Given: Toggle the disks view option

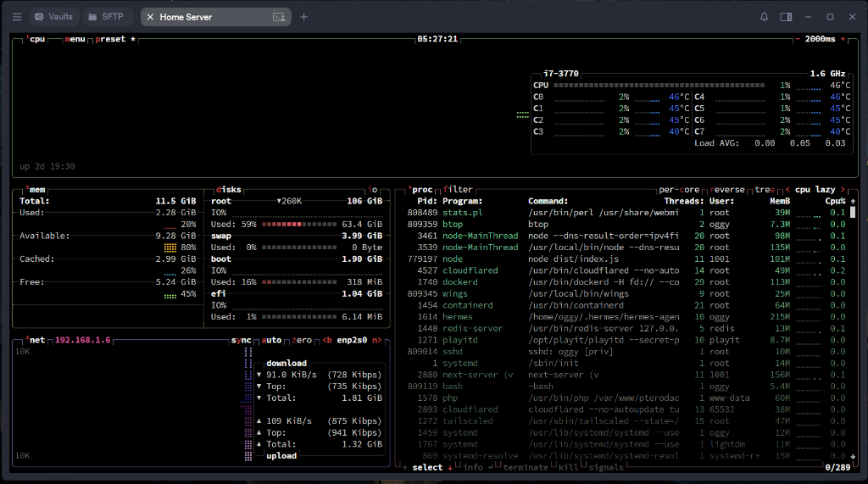Looking at the screenshot, I should pos(229,189).
